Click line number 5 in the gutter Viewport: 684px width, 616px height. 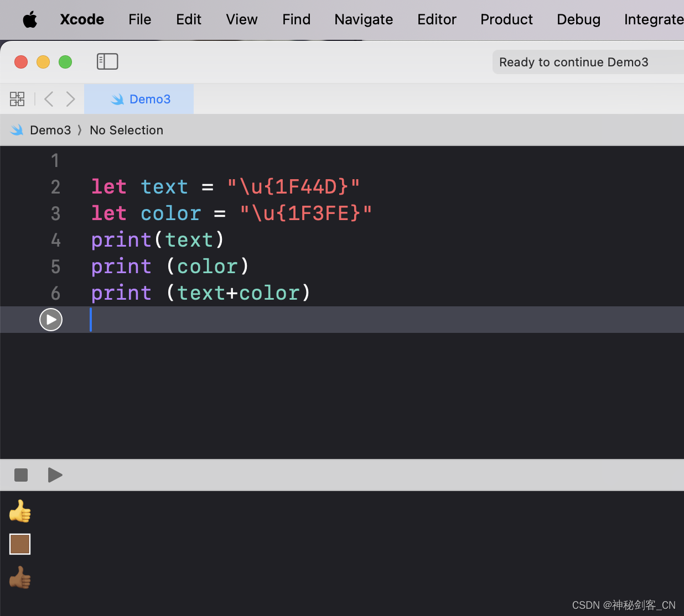55,267
